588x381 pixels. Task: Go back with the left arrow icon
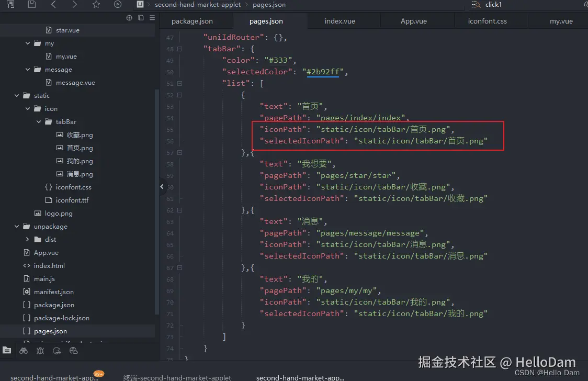coord(53,5)
